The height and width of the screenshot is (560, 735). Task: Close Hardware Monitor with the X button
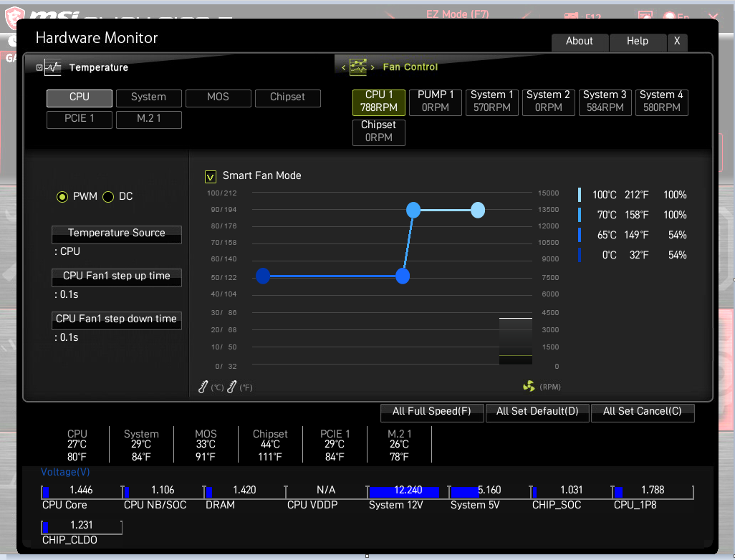676,42
